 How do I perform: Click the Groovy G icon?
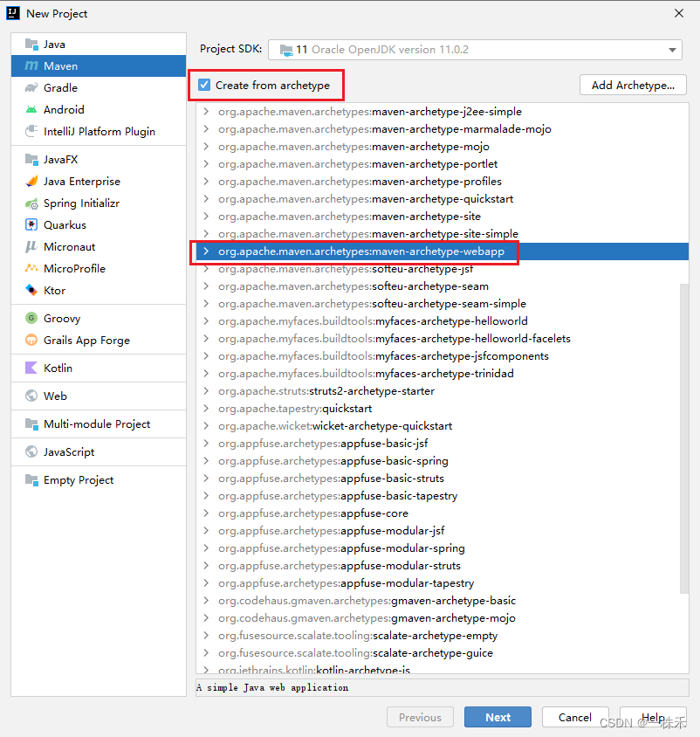(31, 318)
